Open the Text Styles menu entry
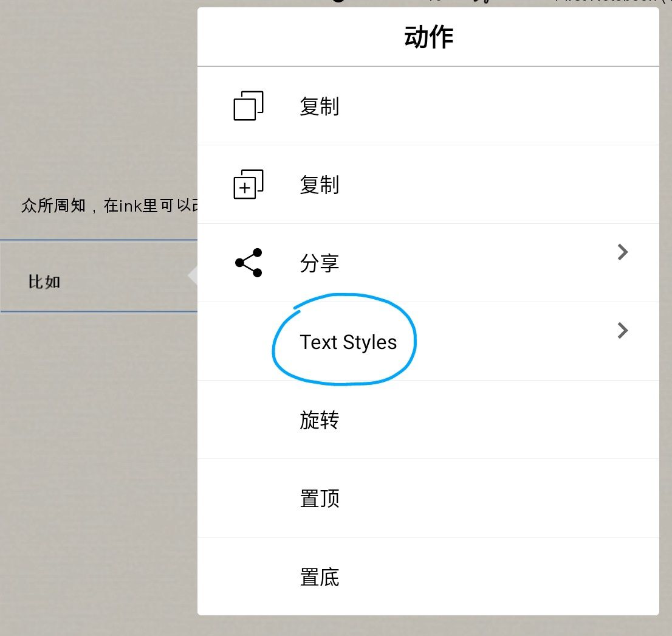Image resolution: width=672 pixels, height=636 pixels. pos(428,341)
